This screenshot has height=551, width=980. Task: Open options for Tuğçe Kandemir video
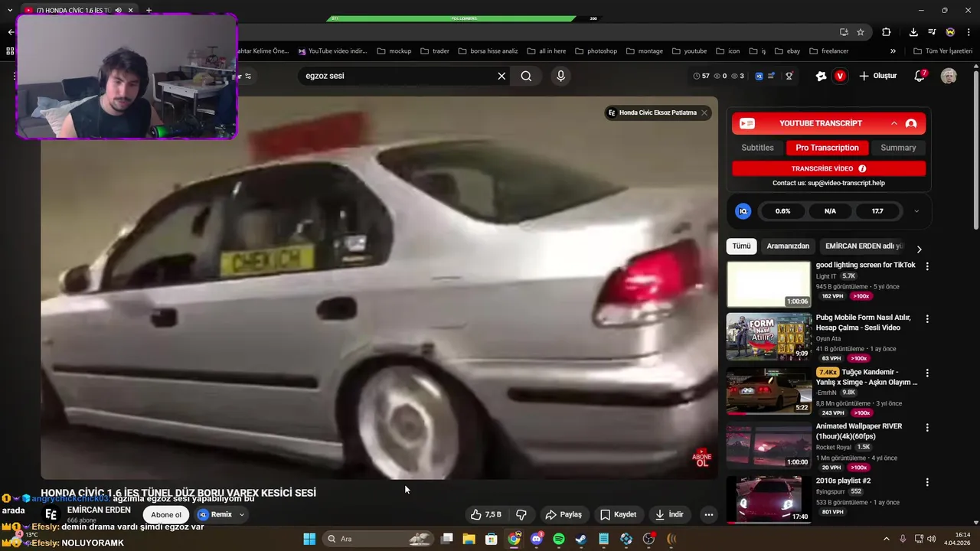coord(927,373)
